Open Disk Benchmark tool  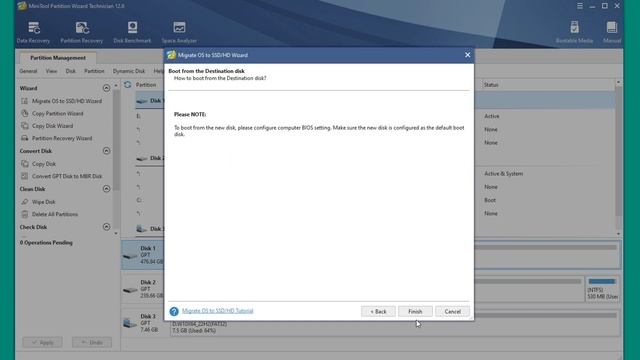[x=132, y=32]
